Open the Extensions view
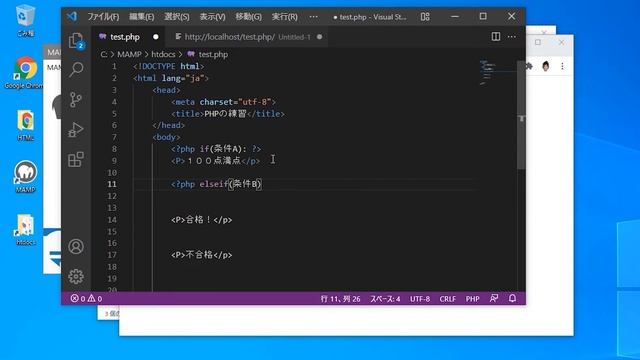This screenshot has width=640, height=360. [x=76, y=159]
